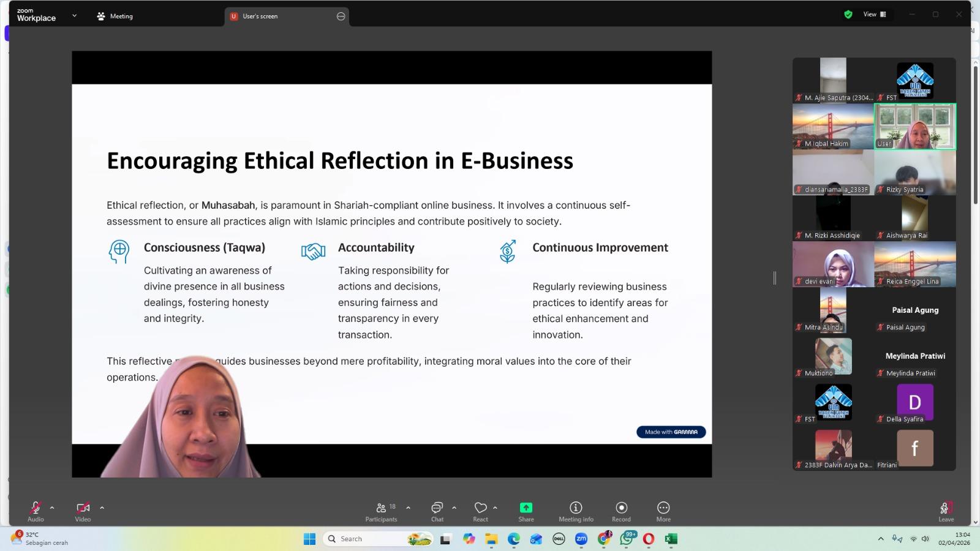The image size is (980, 551).
Task: Open the More options menu
Action: [x=663, y=511]
